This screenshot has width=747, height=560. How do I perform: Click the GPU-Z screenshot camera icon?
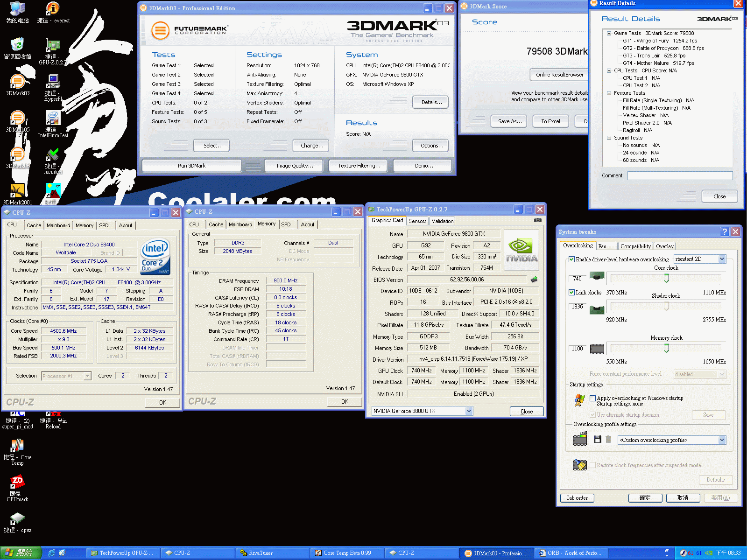pyautogui.click(x=538, y=220)
